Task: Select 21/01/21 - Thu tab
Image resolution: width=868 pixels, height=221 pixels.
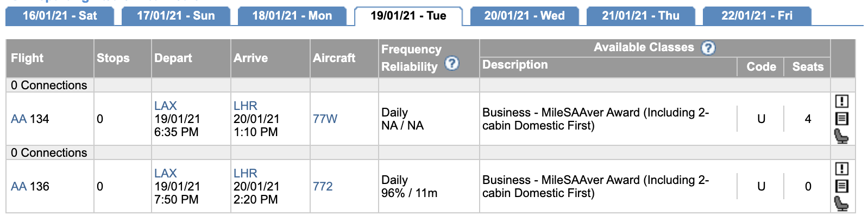Action: [x=641, y=16]
